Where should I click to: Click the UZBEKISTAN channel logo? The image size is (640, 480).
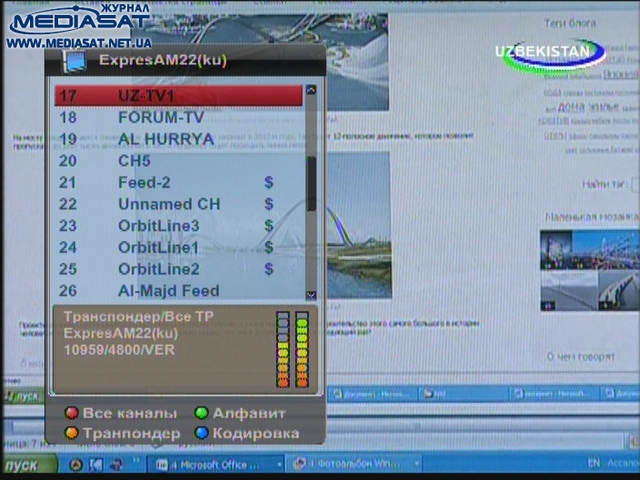coord(550,54)
